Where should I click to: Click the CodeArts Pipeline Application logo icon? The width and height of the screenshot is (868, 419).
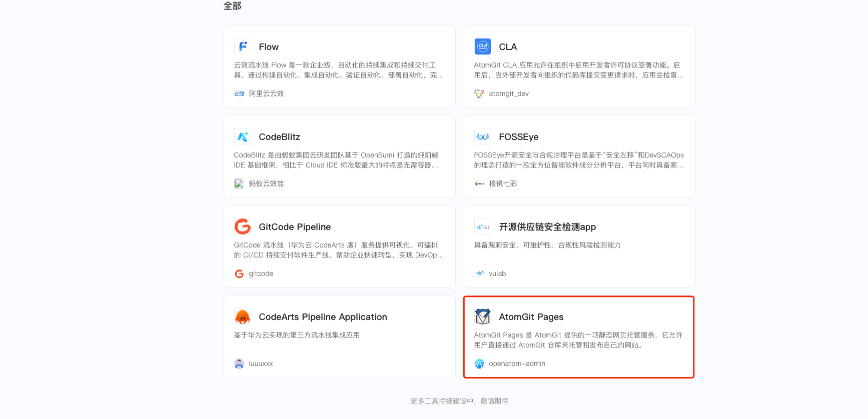pos(243,316)
